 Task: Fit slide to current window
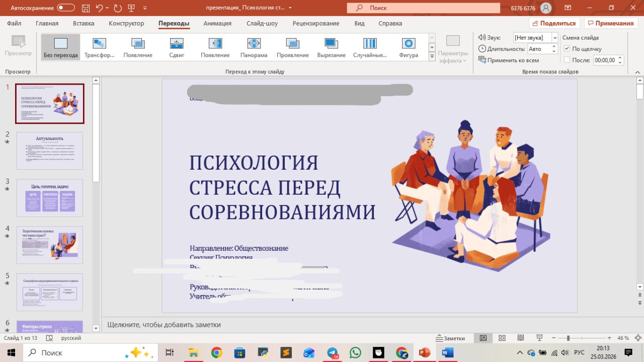(x=638, y=338)
